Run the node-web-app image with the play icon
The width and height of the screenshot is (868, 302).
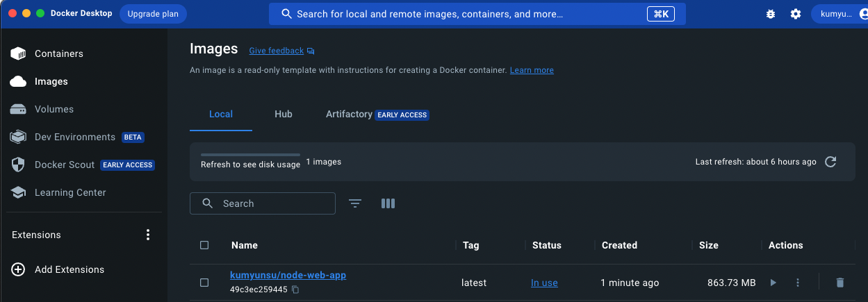[773, 283]
